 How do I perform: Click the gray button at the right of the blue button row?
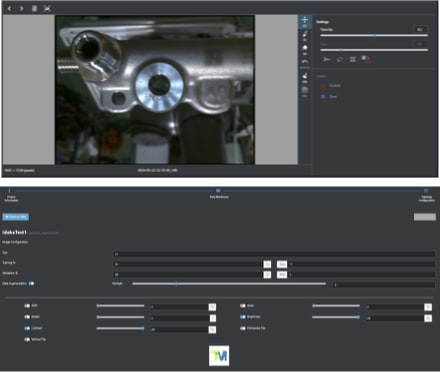pyautogui.click(x=425, y=217)
